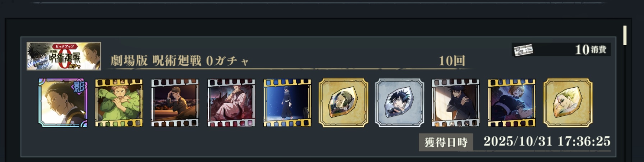
Task: Select the green hoodie character film card
Action: (x=119, y=103)
